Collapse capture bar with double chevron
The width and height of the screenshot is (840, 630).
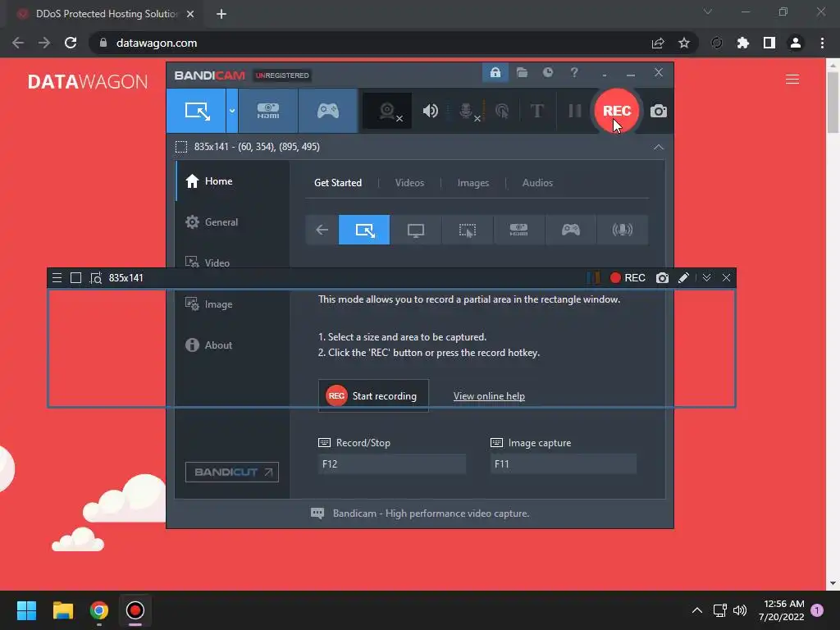[706, 277]
